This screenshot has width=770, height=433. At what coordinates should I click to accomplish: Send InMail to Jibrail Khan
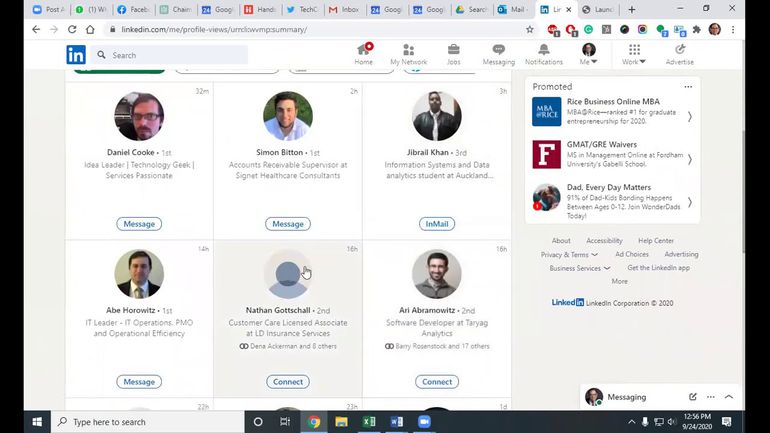[x=437, y=224]
